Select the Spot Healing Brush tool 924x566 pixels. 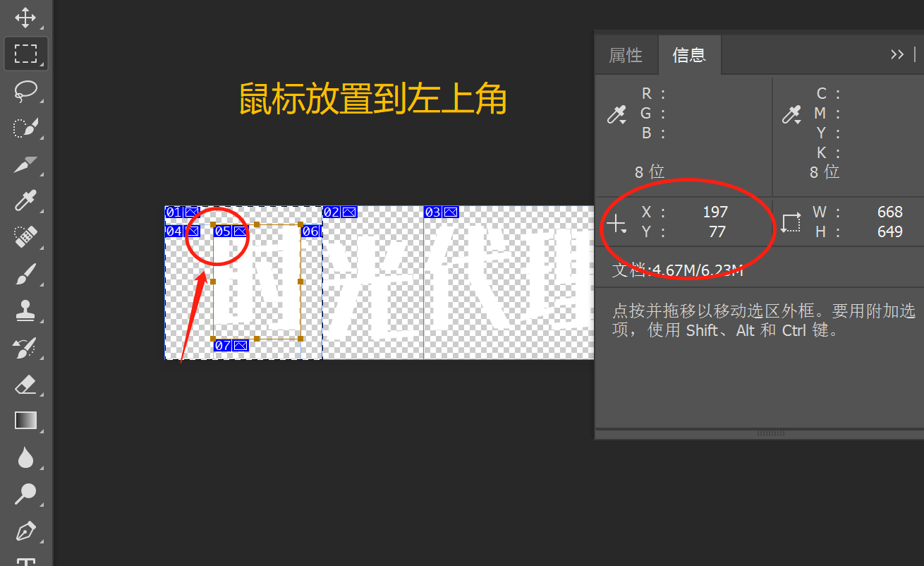[25, 238]
